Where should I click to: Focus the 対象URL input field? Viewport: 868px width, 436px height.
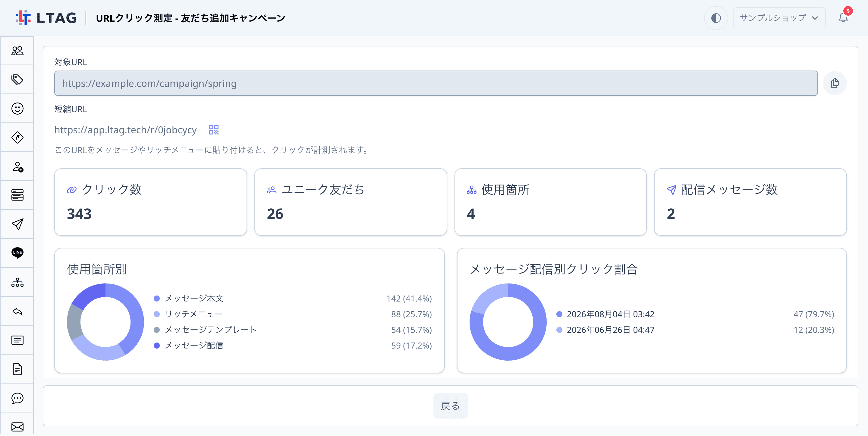coord(436,83)
